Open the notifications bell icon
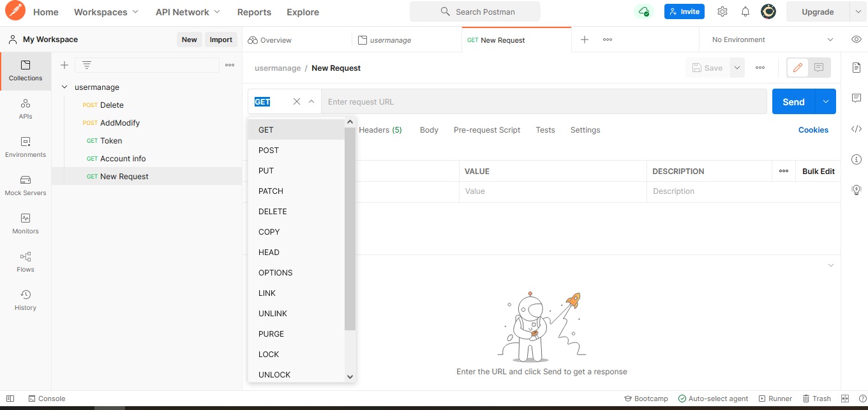 click(x=745, y=11)
